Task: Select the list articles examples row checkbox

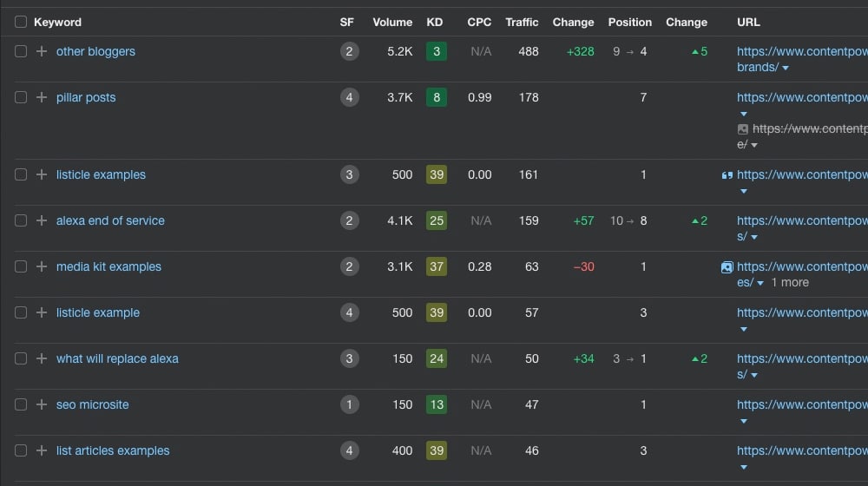Action: (x=21, y=450)
